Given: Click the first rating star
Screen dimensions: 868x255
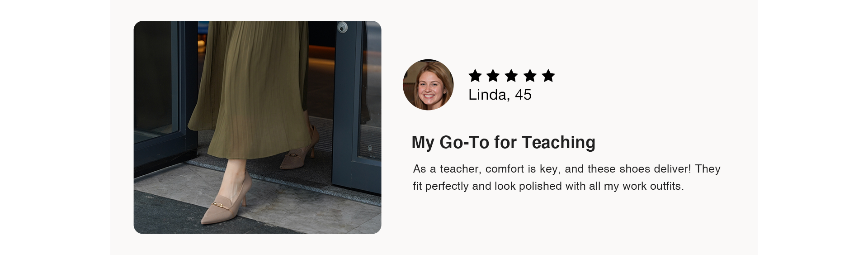Looking at the screenshot, I should pyautogui.click(x=475, y=76).
